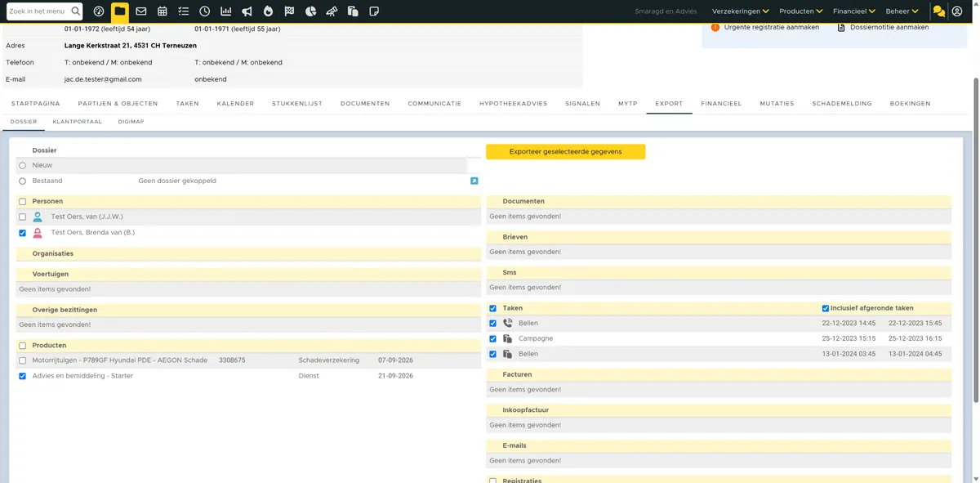Click the Zoek in het menu search field
Screen dimensions: 980x483
(x=38, y=11)
